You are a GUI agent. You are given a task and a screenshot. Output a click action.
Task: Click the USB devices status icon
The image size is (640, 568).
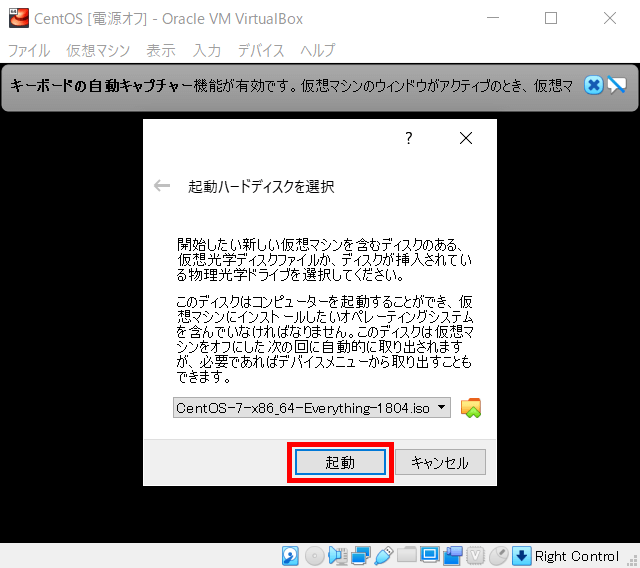384,556
